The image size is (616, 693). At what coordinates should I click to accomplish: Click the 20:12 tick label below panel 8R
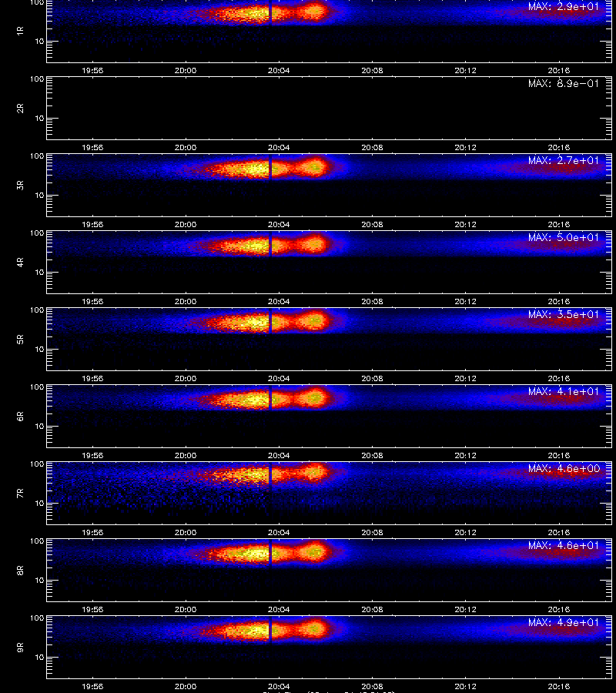[465, 609]
